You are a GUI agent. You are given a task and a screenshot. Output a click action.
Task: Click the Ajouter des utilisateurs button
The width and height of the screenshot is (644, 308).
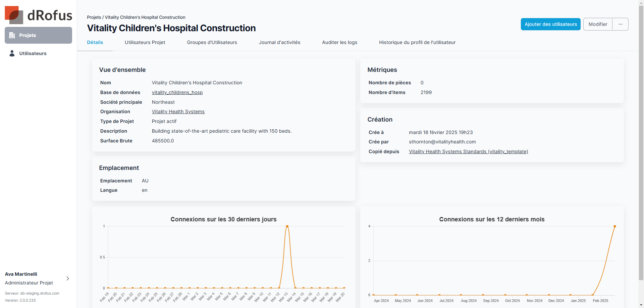coord(550,24)
